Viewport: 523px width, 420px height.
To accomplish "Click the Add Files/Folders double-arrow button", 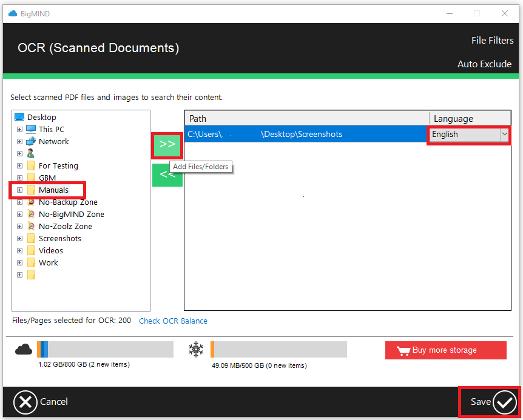I will (x=167, y=145).
